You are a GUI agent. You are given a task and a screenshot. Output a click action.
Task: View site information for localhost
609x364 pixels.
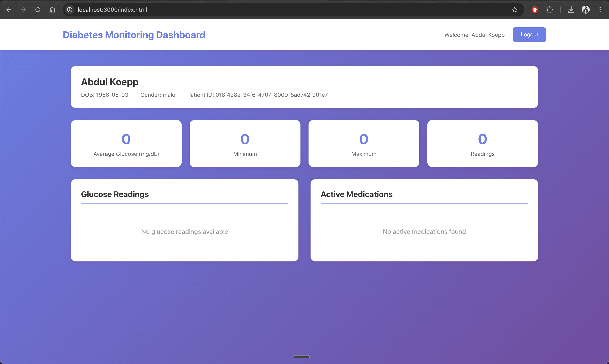coord(69,10)
